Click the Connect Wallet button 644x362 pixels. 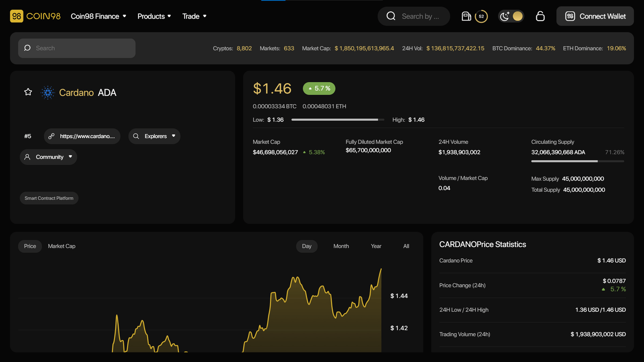click(595, 16)
